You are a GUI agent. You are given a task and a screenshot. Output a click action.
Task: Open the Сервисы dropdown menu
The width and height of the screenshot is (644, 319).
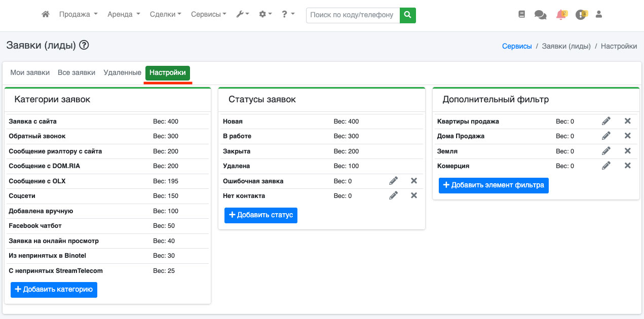[x=208, y=15]
